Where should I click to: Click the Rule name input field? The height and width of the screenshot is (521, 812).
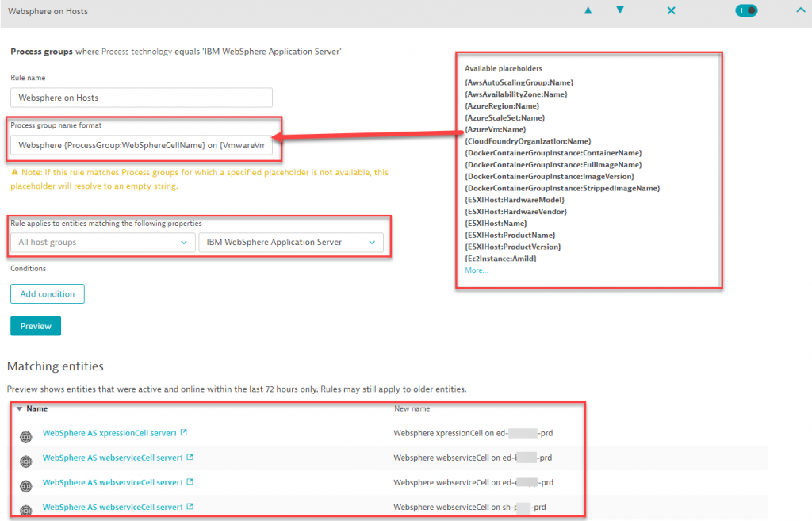pyautogui.click(x=141, y=98)
